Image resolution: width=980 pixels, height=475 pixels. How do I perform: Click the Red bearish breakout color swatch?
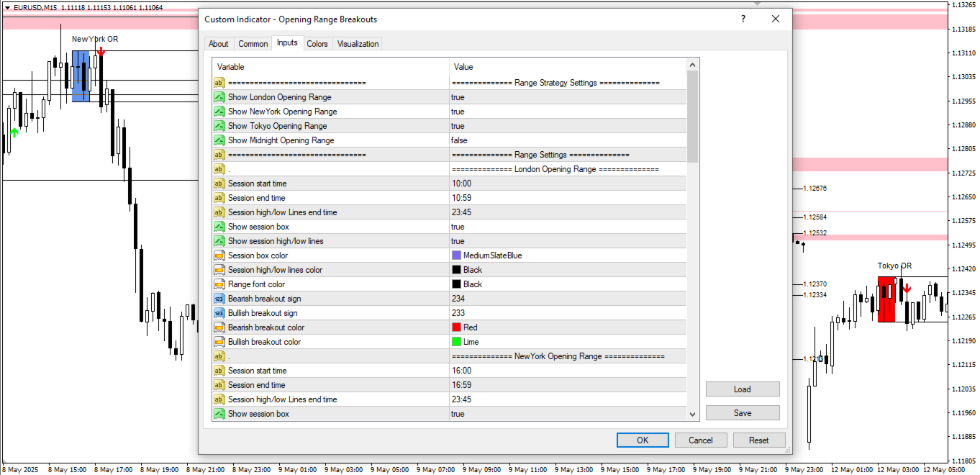(456, 327)
